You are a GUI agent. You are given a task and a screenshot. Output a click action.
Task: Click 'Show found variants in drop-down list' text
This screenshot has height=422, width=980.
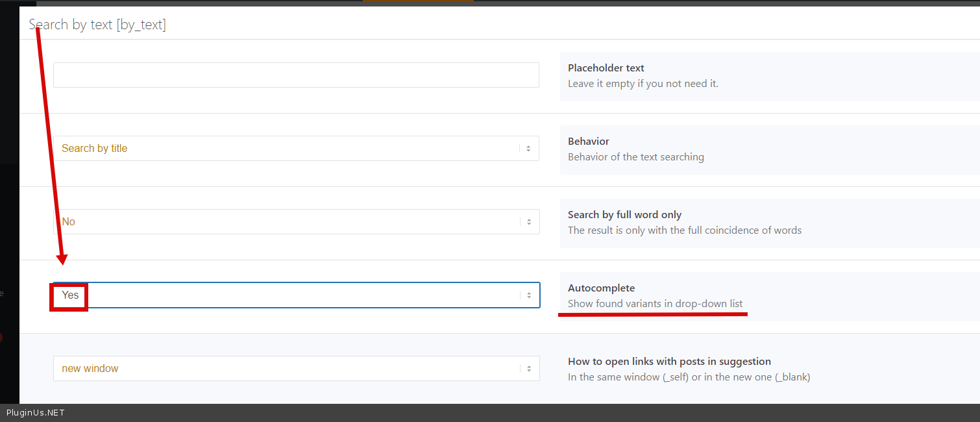tap(655, 303)
